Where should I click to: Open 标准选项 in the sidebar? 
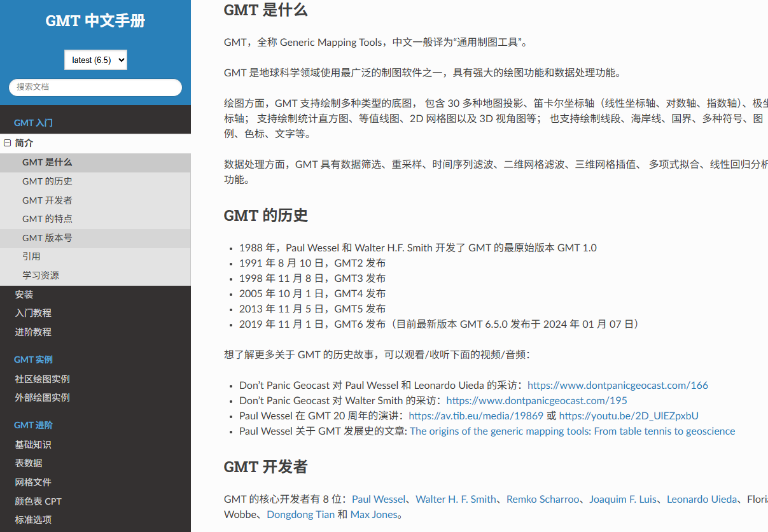(x=95, y=520)
